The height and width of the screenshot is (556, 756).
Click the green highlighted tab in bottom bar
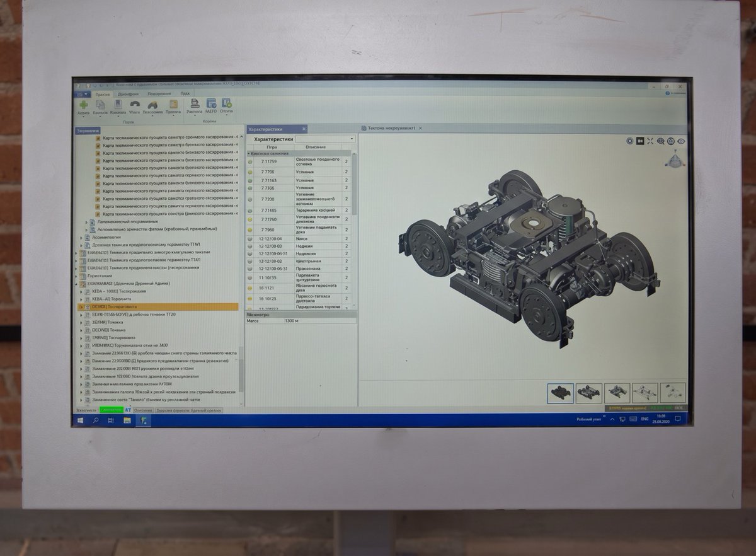(111, 410)
